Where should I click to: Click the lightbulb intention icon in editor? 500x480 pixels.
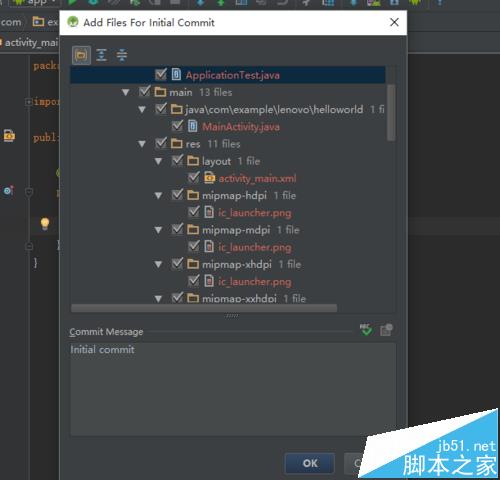tap(45, 224)
